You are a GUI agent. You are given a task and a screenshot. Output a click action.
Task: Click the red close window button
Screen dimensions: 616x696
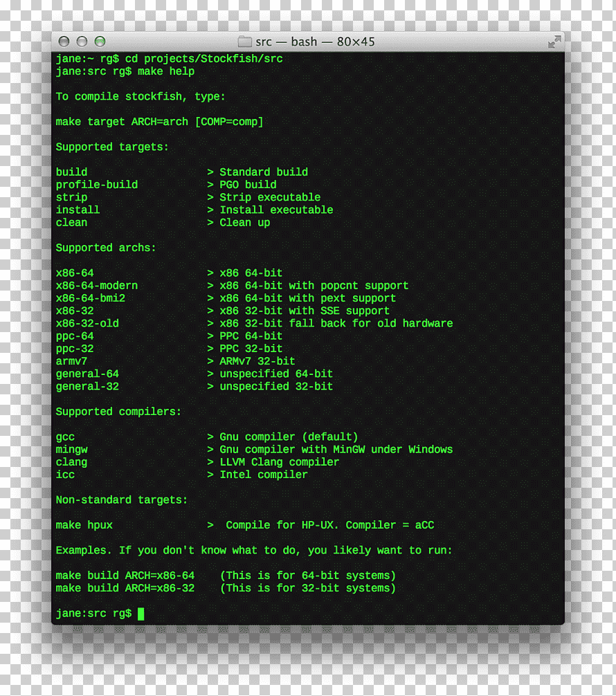click(x=64, y=42)
